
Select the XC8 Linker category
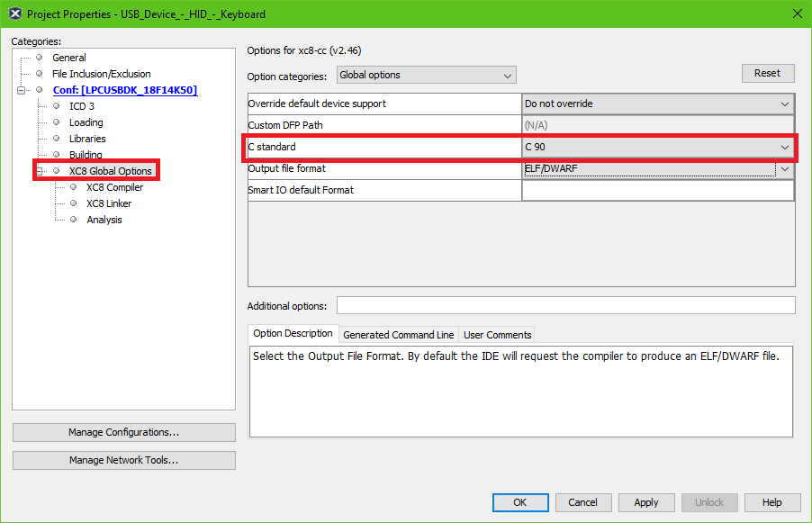point(109,203)
